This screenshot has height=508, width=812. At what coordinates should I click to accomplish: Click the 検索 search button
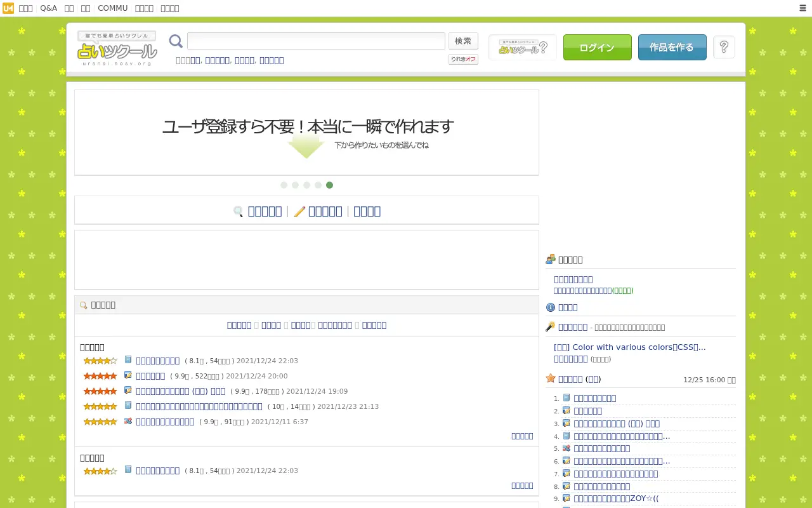point(463,41)
